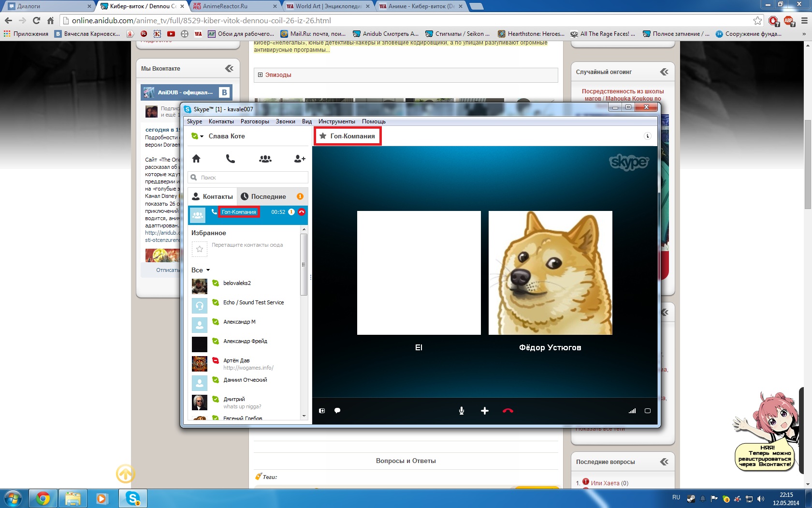Screen dimensions: 812x508
Task: Mute the microphone in the call
Action: point(462,411)
